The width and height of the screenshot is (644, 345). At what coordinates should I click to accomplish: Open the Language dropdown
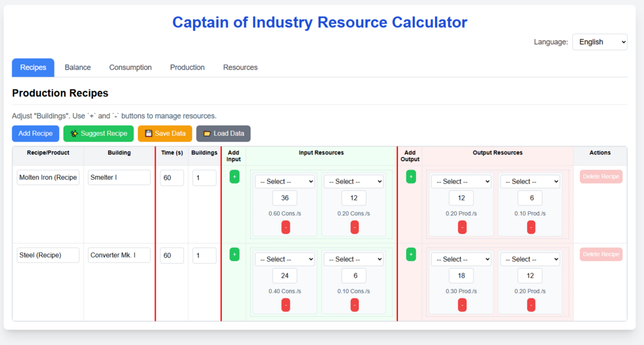tap(599, 42)
